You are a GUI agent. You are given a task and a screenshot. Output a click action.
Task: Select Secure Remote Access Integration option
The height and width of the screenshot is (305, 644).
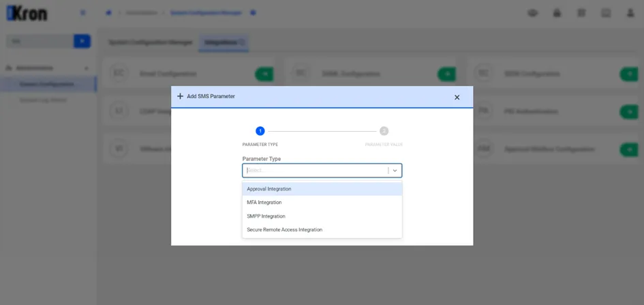[322, 230]
